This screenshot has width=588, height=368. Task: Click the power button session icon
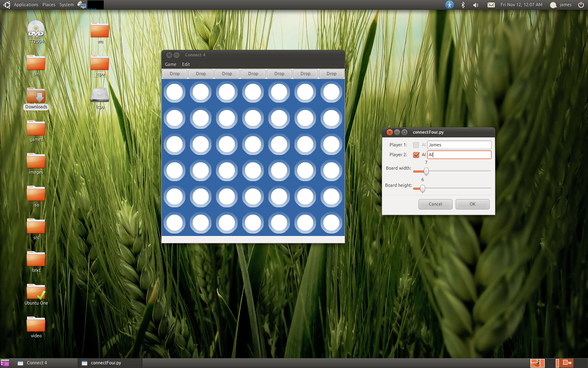pyautogui.click(x=581, y=5)
